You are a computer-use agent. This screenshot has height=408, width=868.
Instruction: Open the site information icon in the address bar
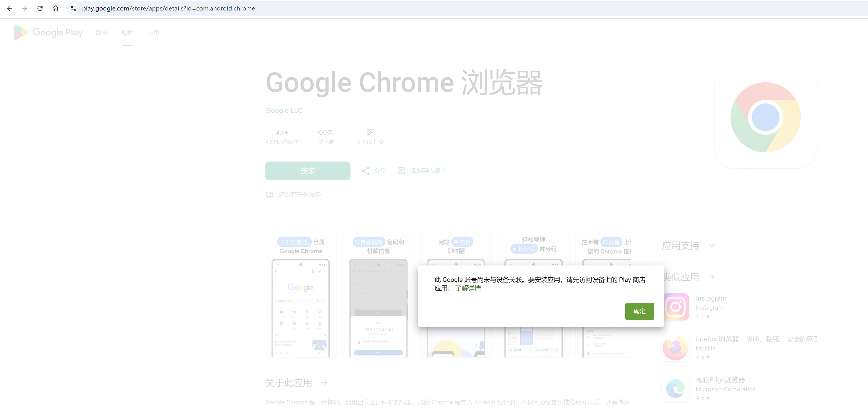tap(73, 8)
